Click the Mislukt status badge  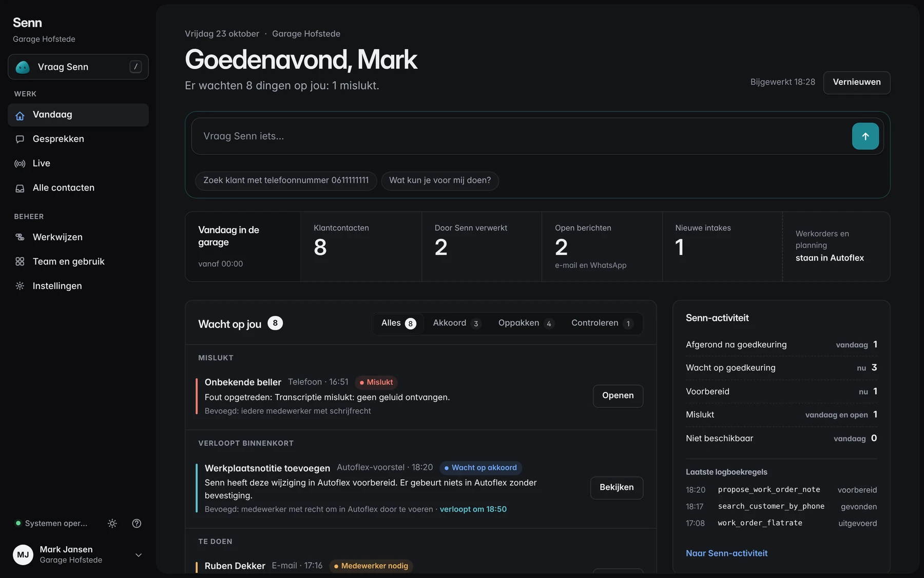click(x=376, y=382)
